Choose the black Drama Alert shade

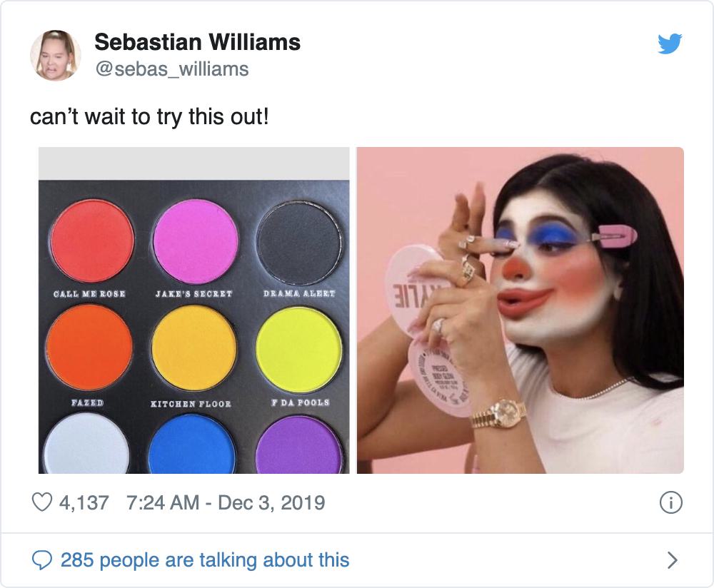coord(298,243)
